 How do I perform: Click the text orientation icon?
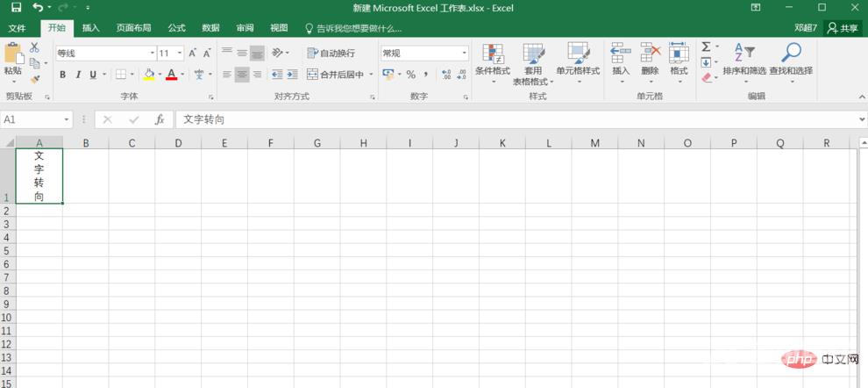click(279, 53)
